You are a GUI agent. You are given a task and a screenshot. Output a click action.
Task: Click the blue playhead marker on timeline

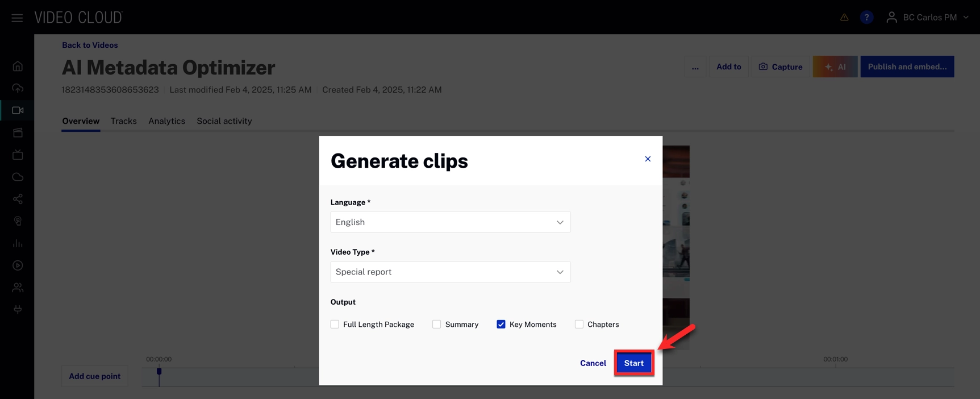point(159,372)
